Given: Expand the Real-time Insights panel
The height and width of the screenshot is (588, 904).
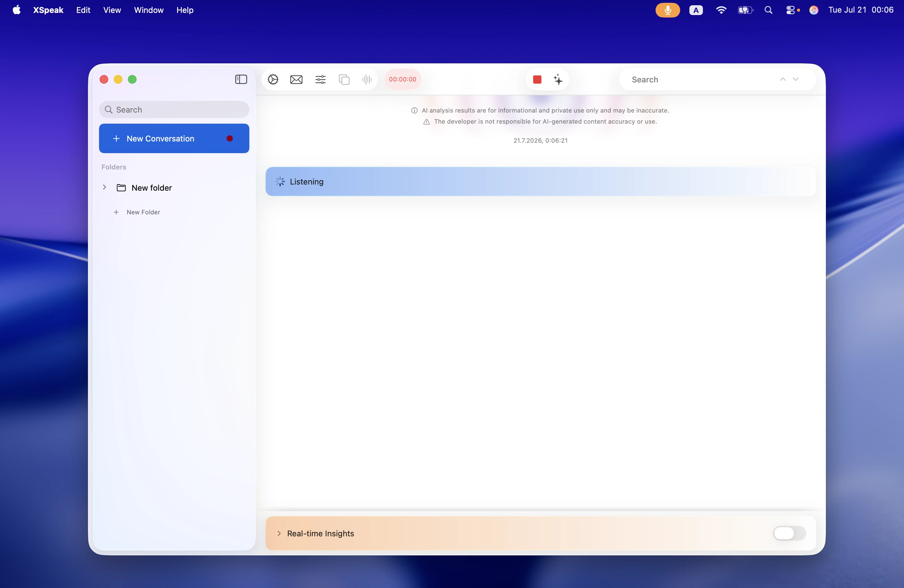Looking at the screenshot, I should [279, 533].
